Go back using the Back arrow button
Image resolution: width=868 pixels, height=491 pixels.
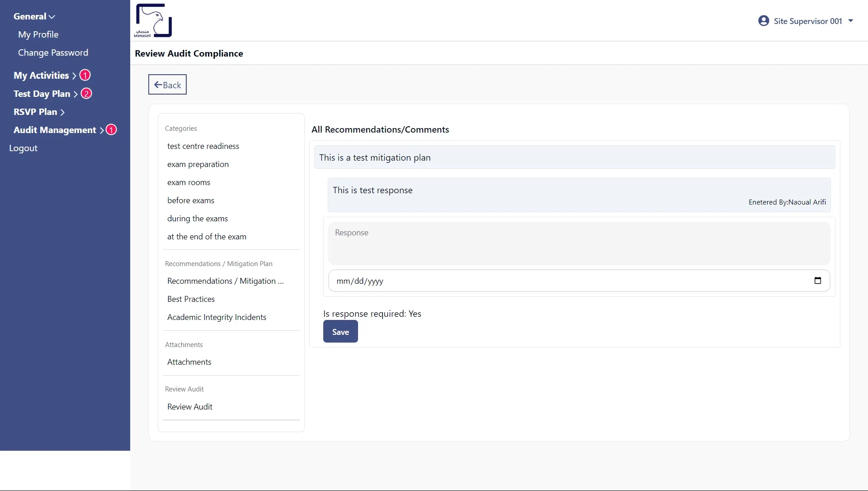click(167, 85)
